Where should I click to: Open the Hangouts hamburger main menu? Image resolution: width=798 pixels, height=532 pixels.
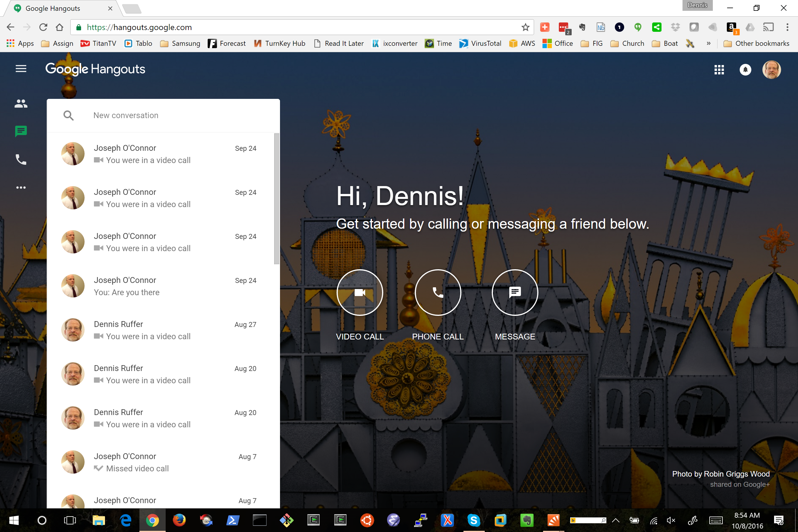point(21,69)
